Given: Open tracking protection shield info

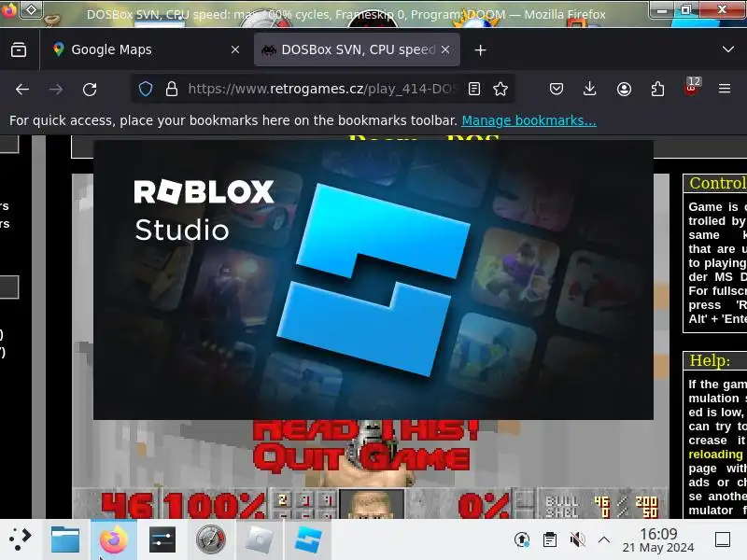Looking at the screenshot, I should click(146, 89).
